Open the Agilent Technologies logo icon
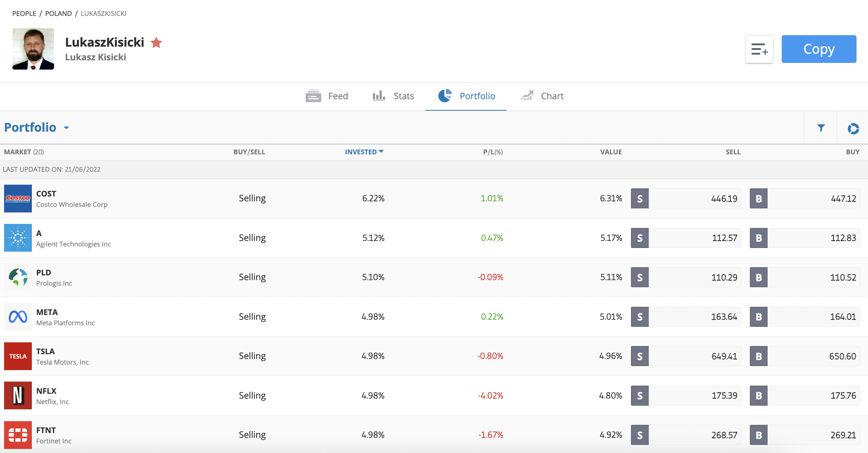868x453 pixels. pyautogui.click(x=18, y=238)
